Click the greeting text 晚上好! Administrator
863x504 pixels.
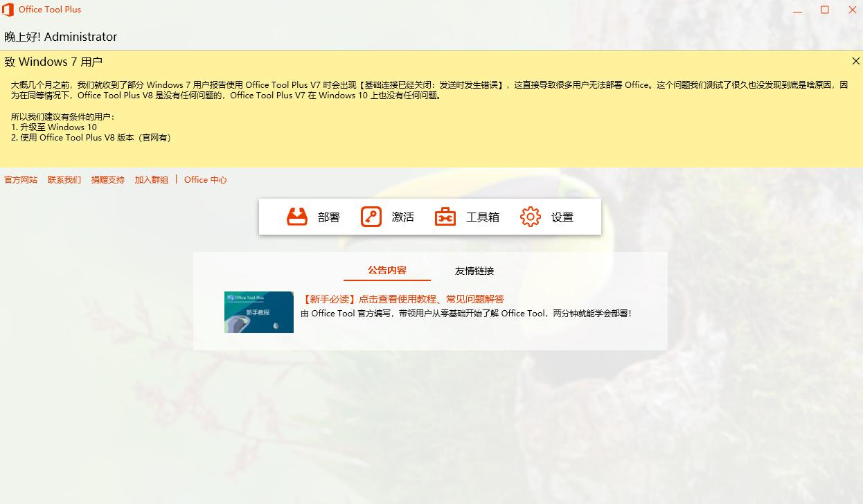(x=61, y=36)
